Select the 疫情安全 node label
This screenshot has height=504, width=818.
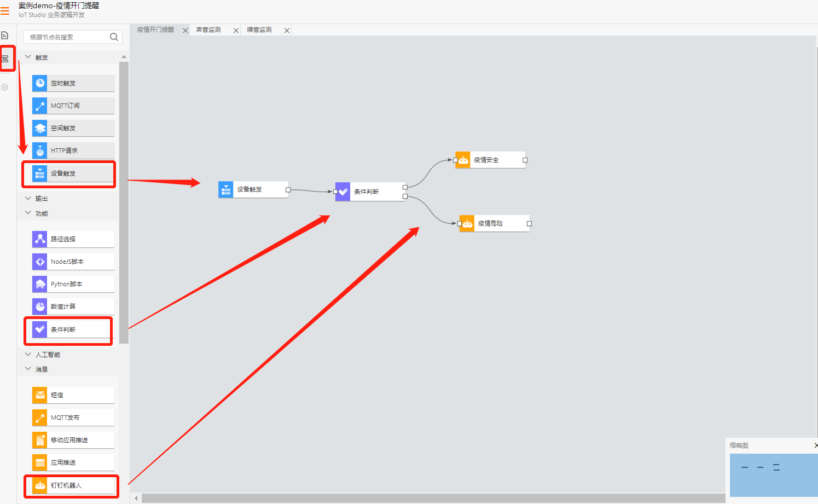[486, 160]
